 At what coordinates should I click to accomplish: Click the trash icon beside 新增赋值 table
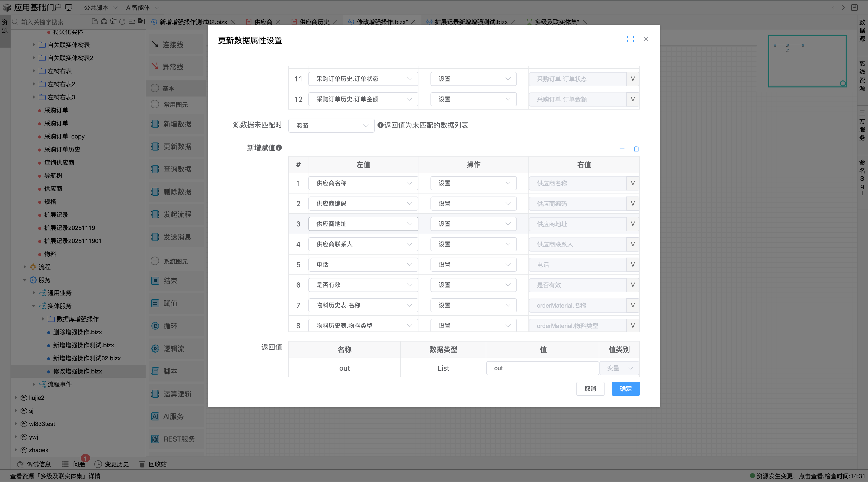point(636,149)
